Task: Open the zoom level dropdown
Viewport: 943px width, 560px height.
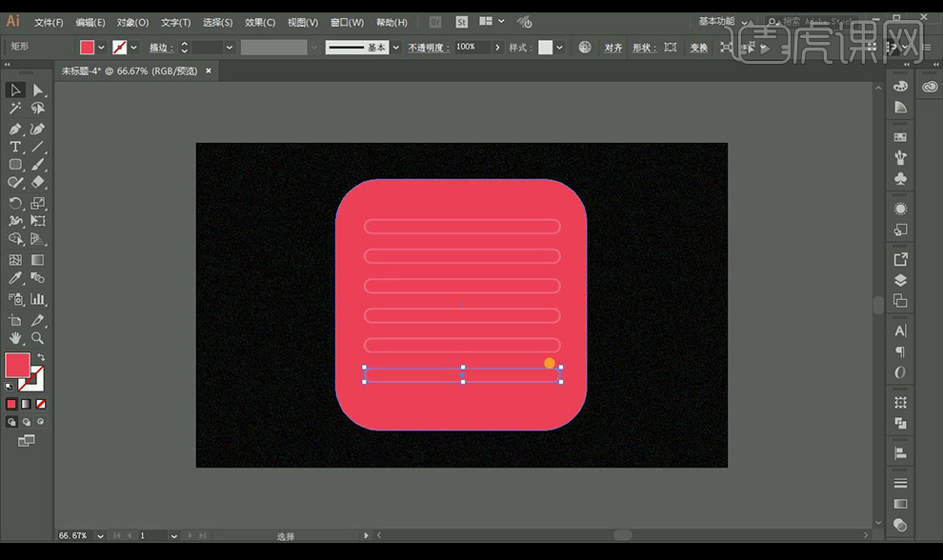Action: [99, 536]
